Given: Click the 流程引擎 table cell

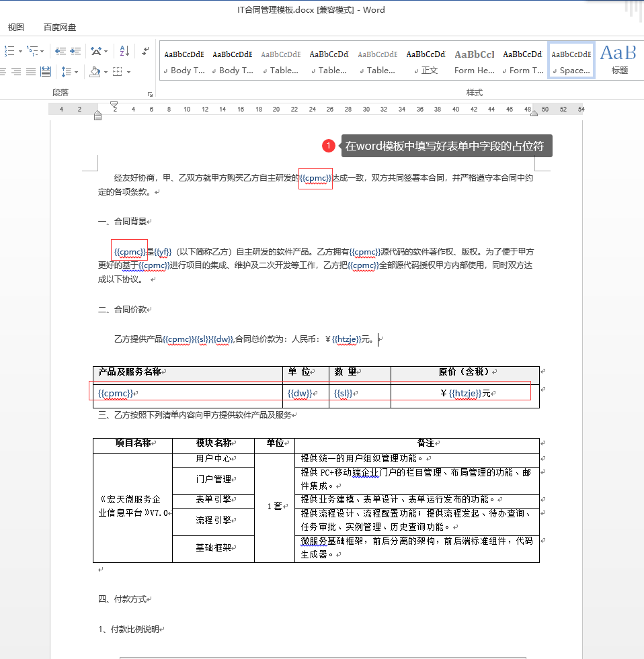Looking at the screenshot, I should (x=213, y=521).
